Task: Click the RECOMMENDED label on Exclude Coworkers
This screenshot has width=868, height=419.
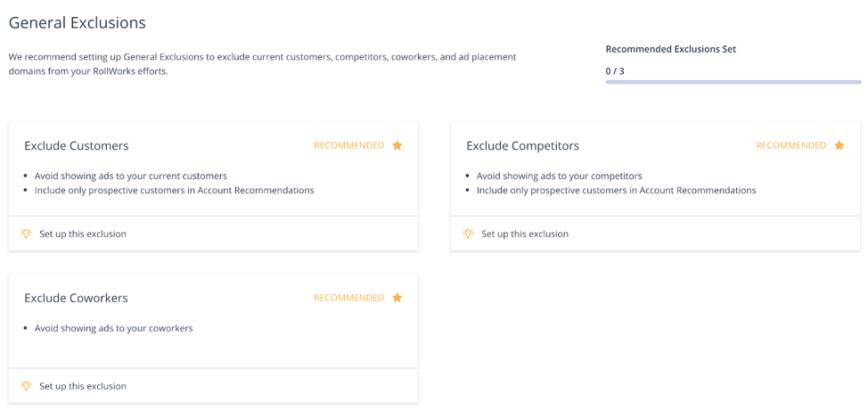Action: [348, 298]
